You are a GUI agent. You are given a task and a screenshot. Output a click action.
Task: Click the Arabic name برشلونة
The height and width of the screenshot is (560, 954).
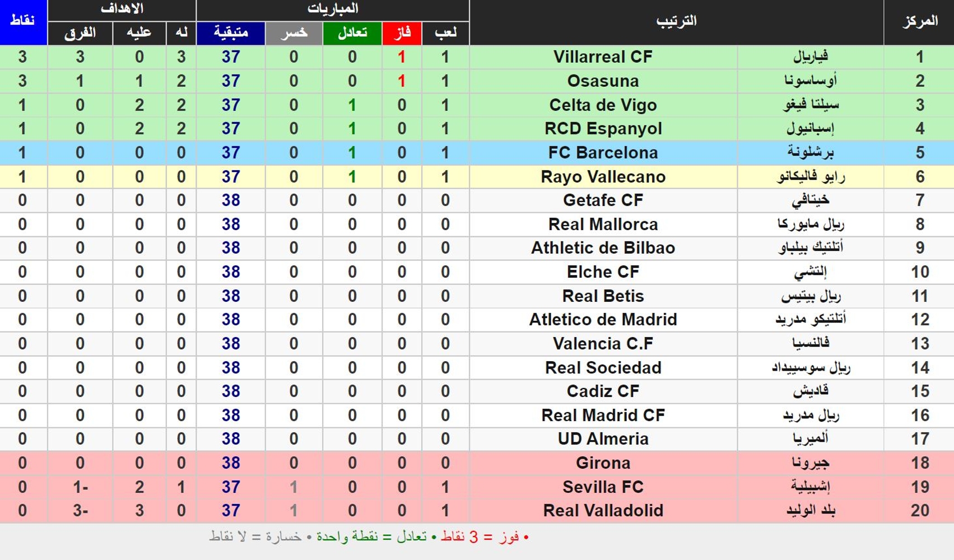[x=810, y=152]
